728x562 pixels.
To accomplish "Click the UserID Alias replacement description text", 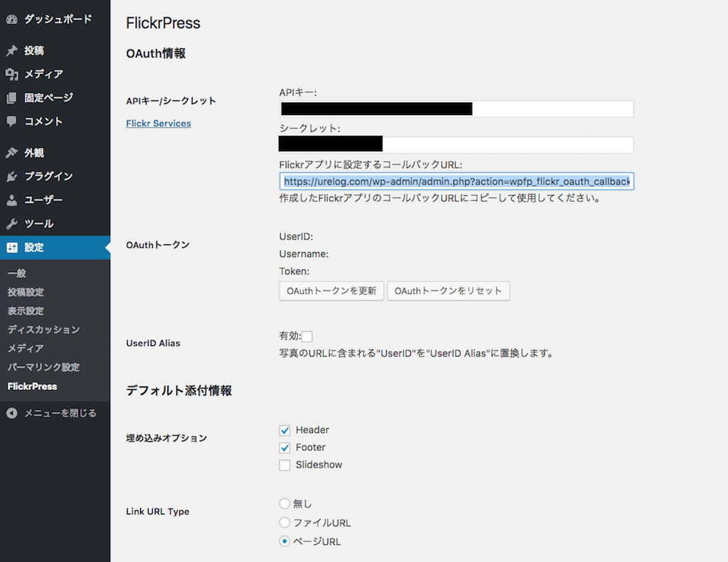I will point(417,353).
